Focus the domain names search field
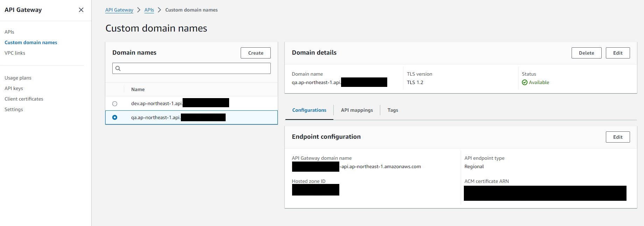 click(191, 68)
